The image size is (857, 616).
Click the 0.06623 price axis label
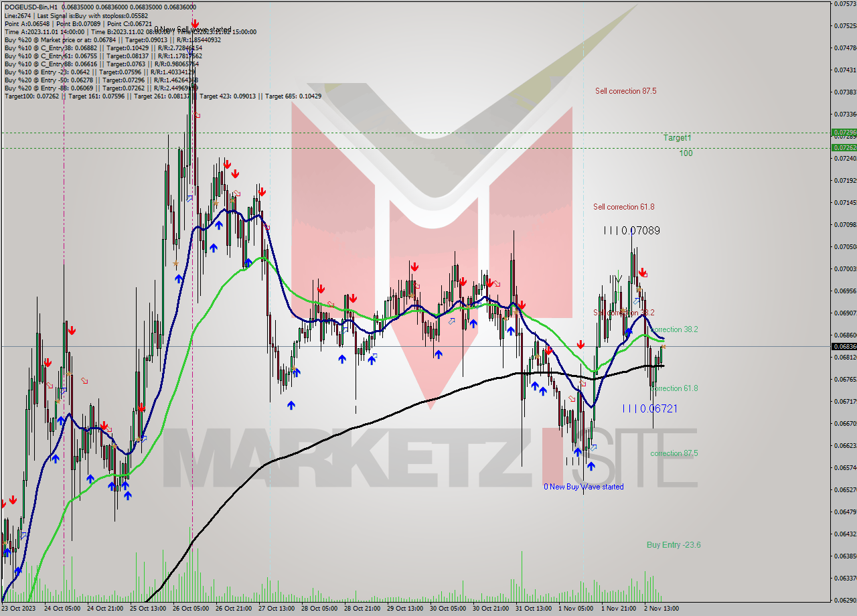pyautogui.click(x=845, y=445)
